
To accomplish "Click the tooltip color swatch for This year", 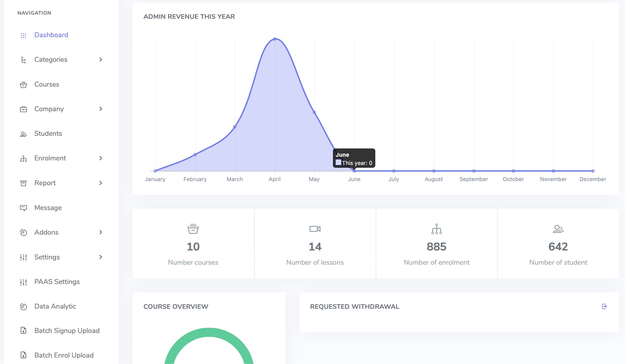I will (x=338, y=162).
